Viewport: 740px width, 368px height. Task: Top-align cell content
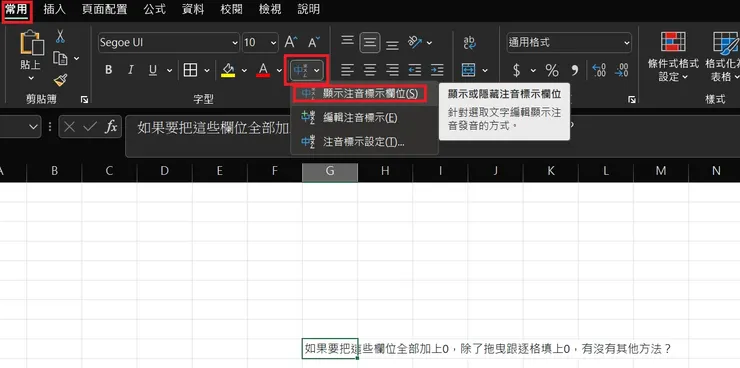coord(347,42)
